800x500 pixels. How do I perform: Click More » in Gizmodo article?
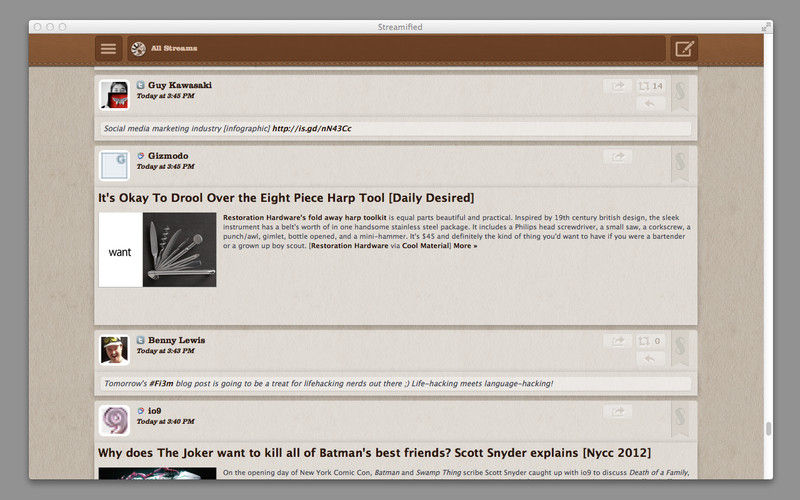pyautogui.click(x=465, y=245)
